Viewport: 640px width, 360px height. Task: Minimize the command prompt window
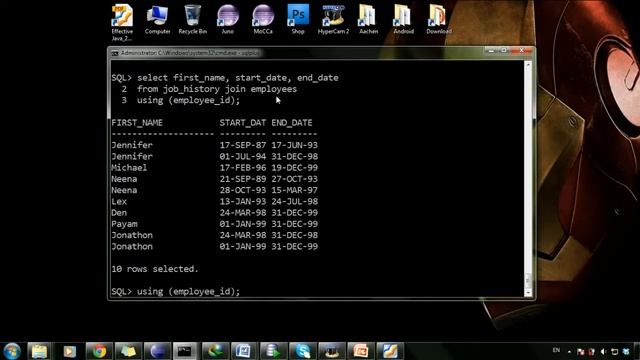coord(491,51)
